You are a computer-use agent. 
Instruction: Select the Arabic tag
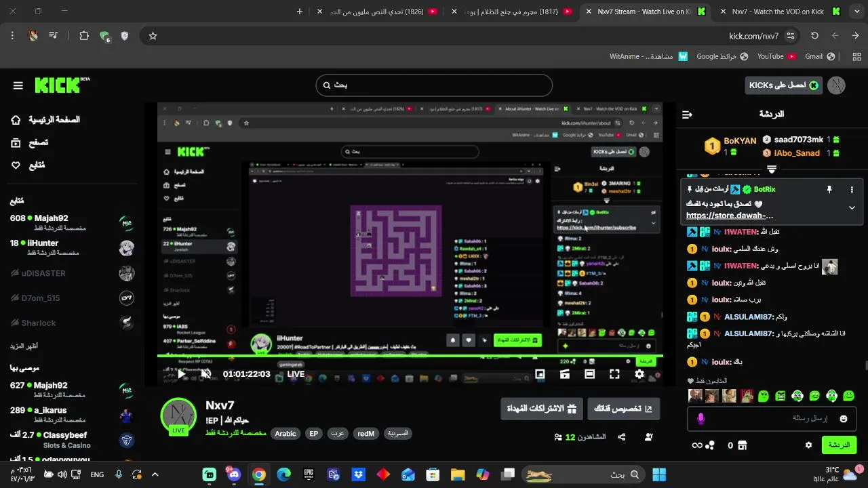285,434
